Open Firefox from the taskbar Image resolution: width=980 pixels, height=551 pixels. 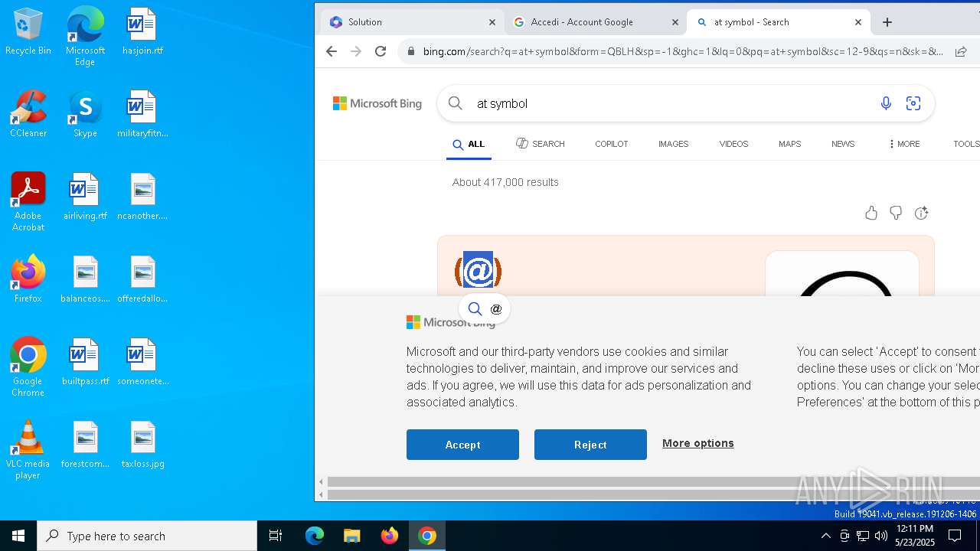click(x=390, y=536)
